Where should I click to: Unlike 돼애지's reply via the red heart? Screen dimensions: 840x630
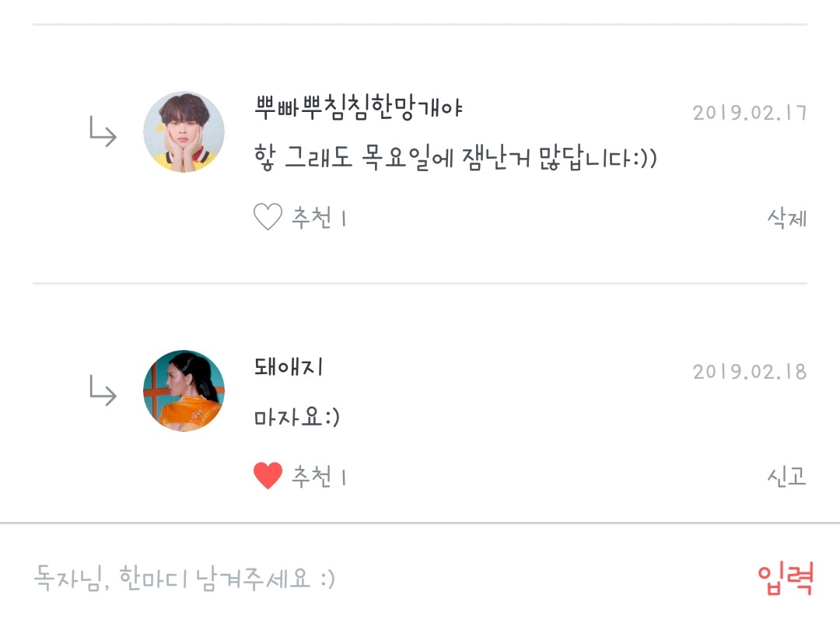[268, 476]
